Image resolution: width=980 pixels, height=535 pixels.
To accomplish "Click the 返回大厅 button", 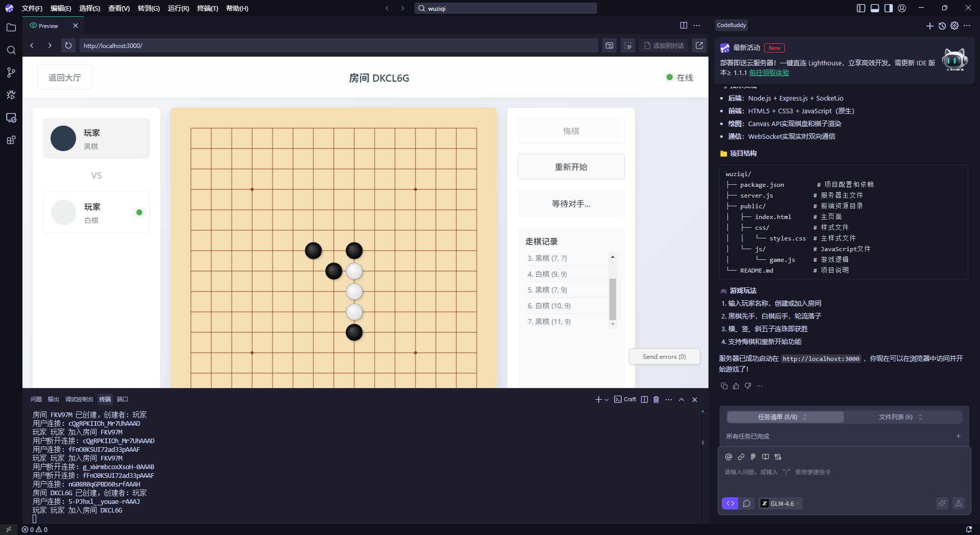I will [x=65, y=78].
